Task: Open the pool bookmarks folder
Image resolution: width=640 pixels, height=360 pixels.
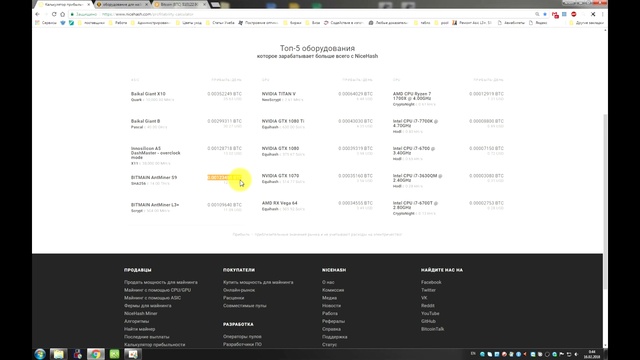Action: 441,23
